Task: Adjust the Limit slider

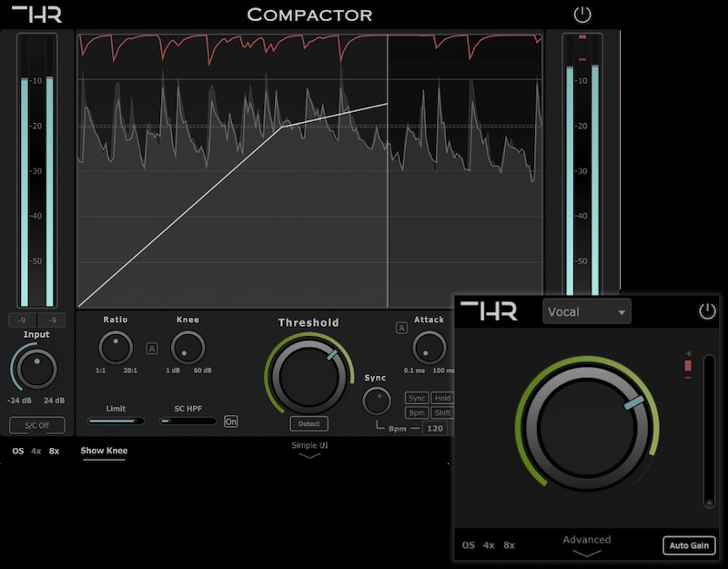Action: [116, 422]
